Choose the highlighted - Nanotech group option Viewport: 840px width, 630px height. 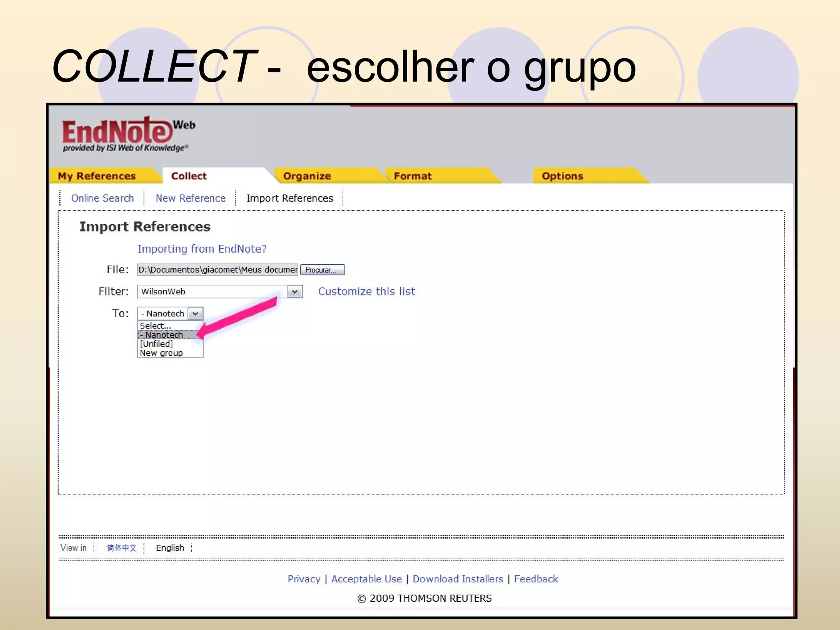170,335
